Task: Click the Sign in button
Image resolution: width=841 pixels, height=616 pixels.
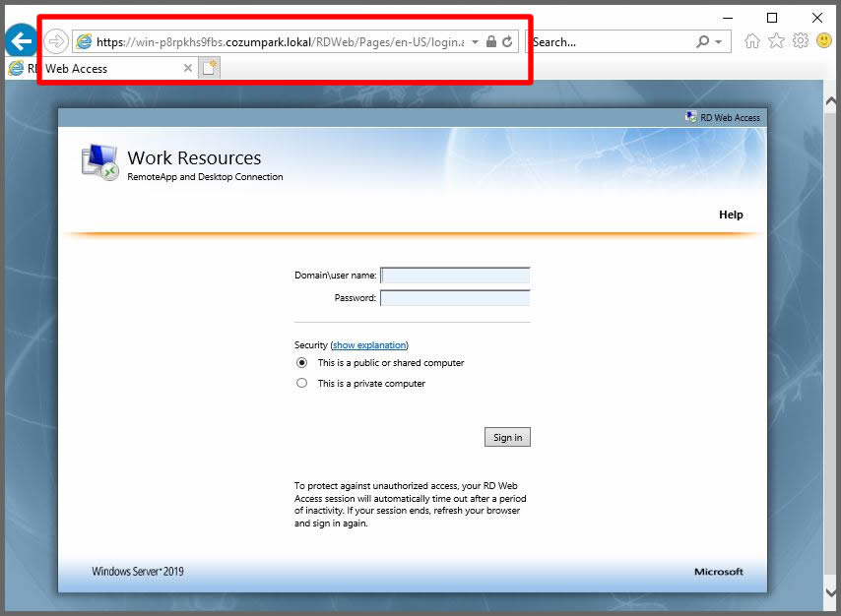Action: pos(507,438)
